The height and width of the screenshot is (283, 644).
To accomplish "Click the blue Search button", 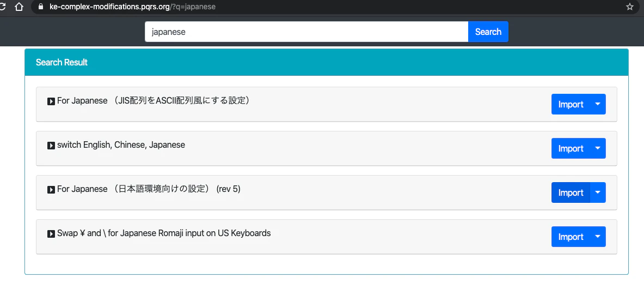I will coord(488,32).
